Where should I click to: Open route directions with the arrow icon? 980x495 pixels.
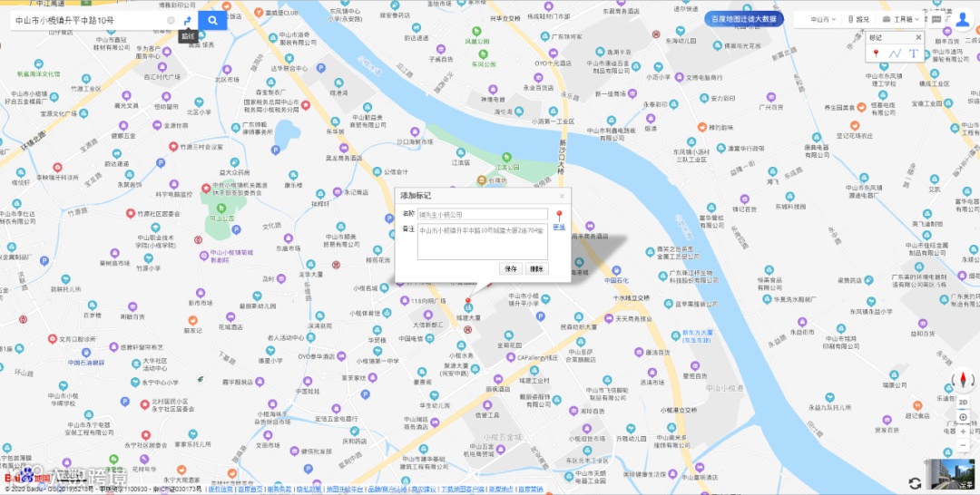click(x=187, y=21)
